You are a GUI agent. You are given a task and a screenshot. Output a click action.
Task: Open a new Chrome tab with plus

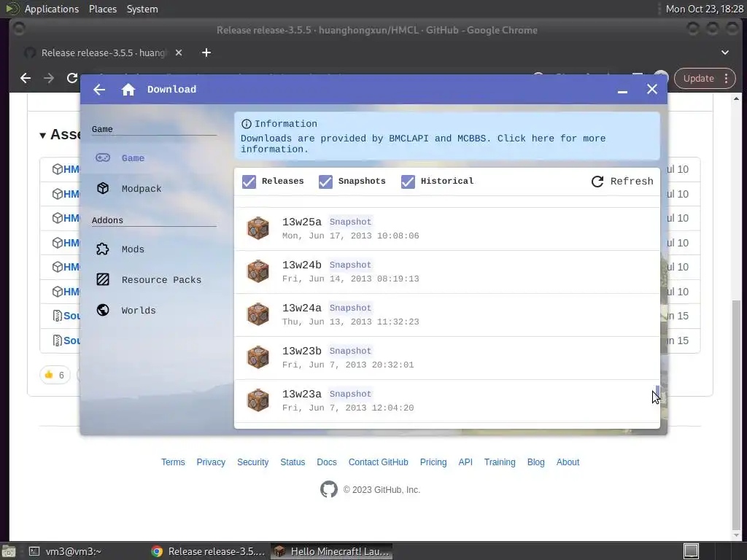tap(206, 52)
